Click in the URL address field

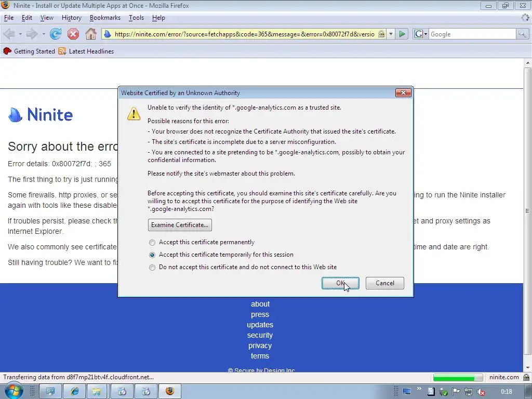[244, 34]
